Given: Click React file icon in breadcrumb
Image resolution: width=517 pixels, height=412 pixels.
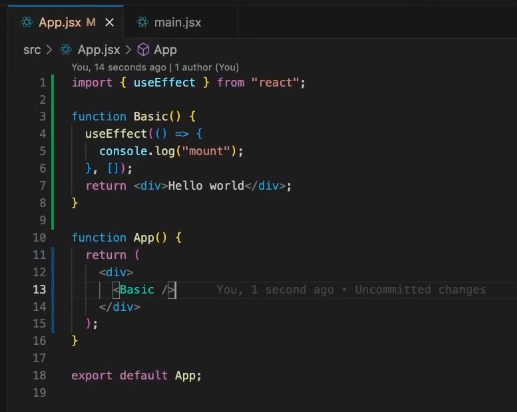Looking at the screenshot, I should [x=66, y=50].
